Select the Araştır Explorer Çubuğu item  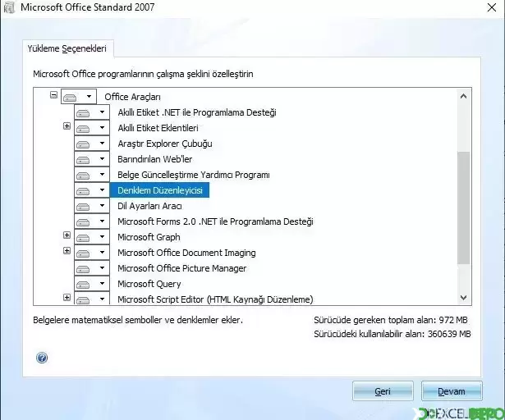click(x=165, y=144)
